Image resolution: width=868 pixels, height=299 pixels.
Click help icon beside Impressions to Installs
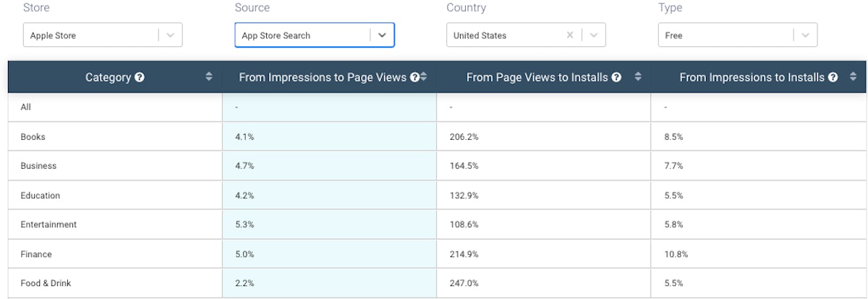coord(833,77)
